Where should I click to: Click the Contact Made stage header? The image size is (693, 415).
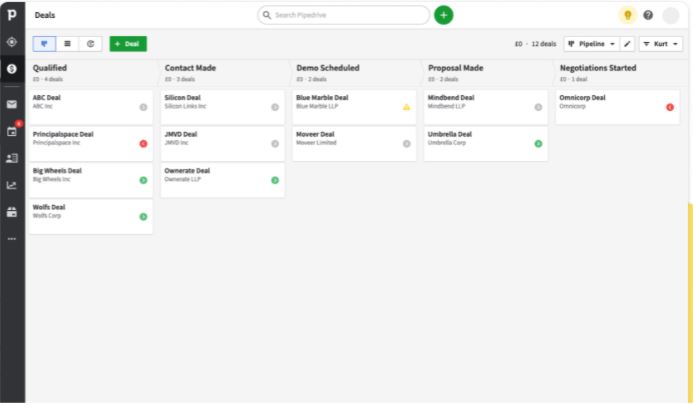click(x=190, y=68)
